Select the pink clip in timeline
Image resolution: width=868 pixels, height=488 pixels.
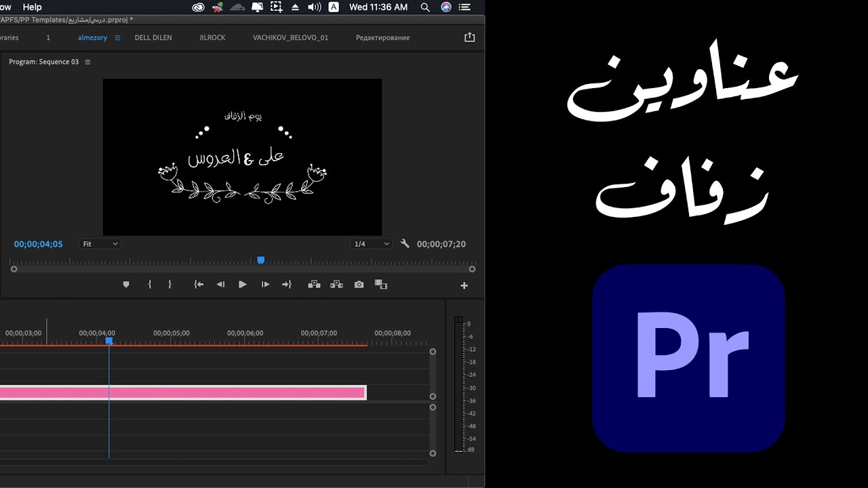pos(182,392)
